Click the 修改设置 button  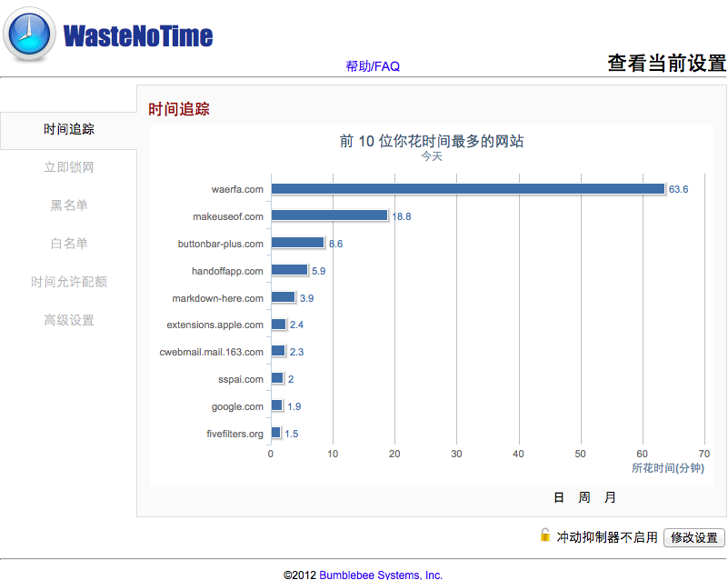point(694,537)
